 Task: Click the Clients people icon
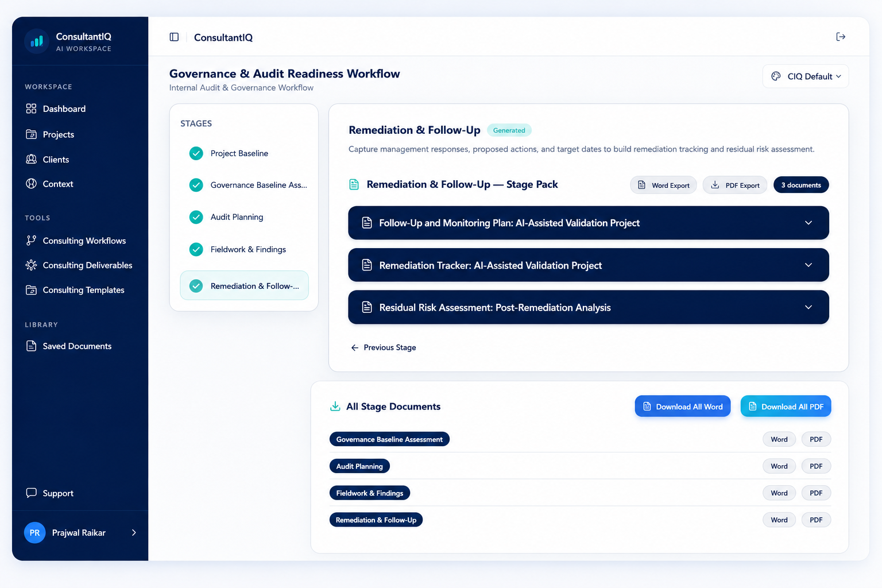(31, 159)
